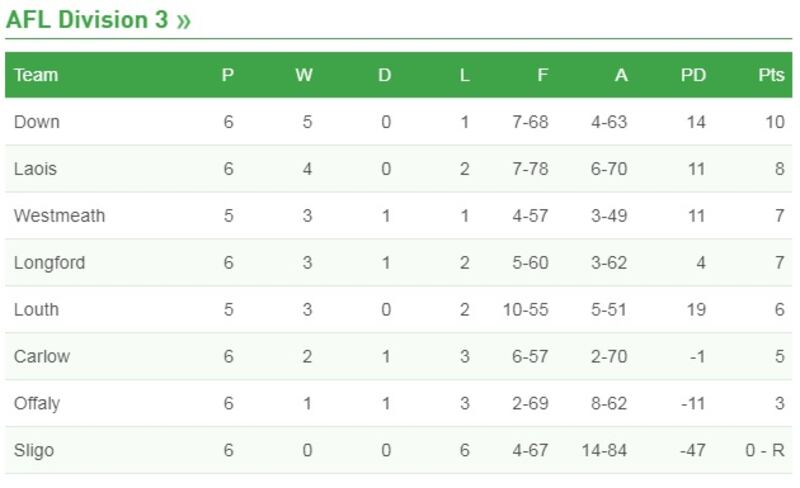Click the Longford team name

(x=49, y=263)
